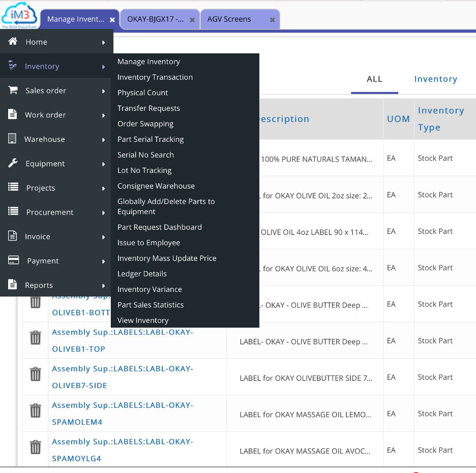This screenshot has width=476, height=473.
Task: Open Consignee Warehouse menu entry
Action: click(x=156, y=186)
